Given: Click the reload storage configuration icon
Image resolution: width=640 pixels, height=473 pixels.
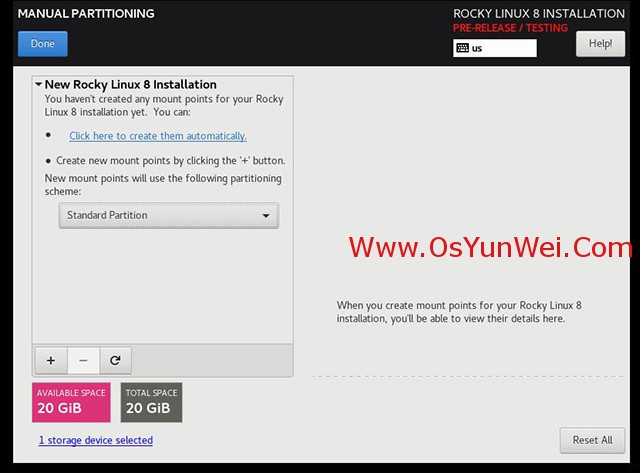Looking at the screenshot, I should pyautogui.click(x=116, y=361).
